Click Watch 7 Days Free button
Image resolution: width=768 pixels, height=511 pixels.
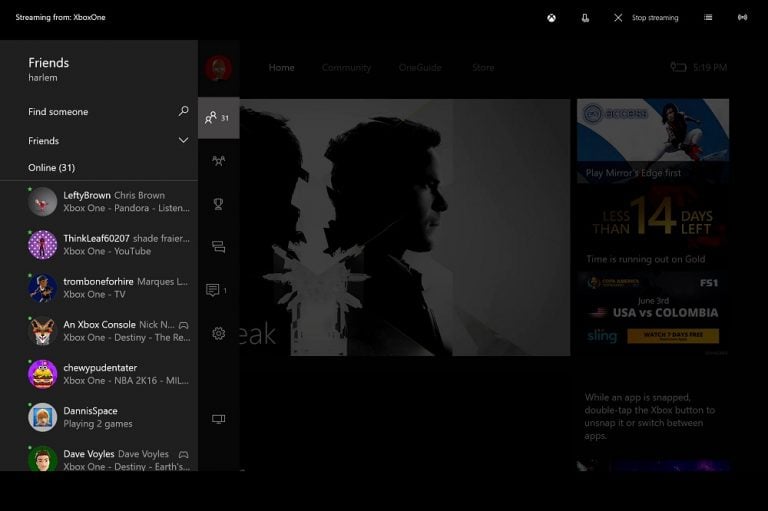(673, 336)
